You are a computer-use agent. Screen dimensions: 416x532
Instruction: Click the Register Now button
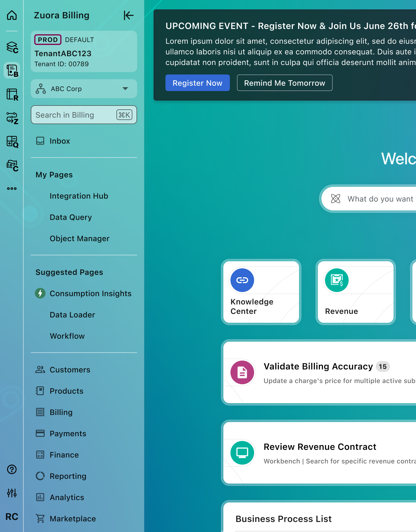[x=197, y=83]
